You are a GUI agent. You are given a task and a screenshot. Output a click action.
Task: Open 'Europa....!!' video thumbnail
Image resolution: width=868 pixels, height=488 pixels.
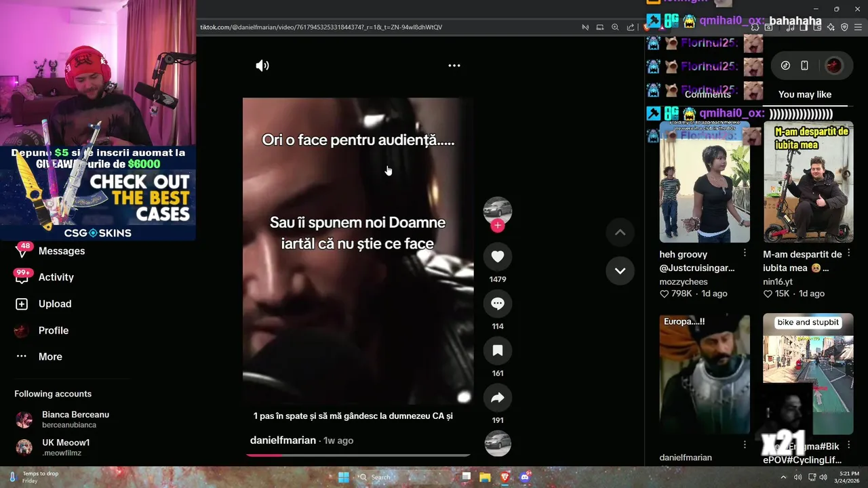[705, 374]
